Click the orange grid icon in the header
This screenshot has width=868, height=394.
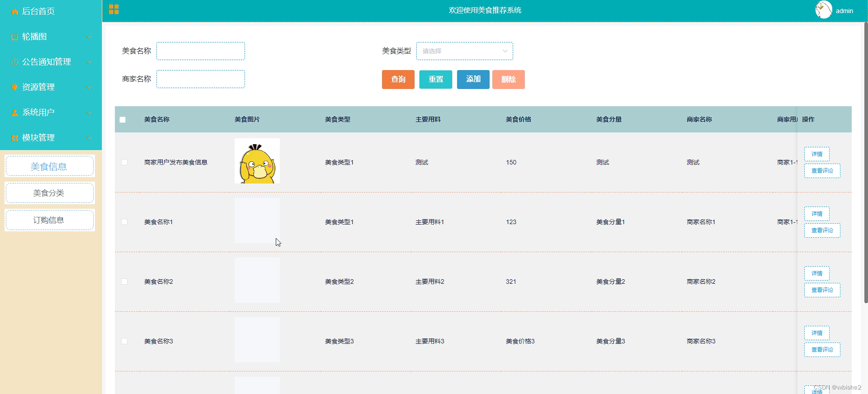pyautogui.click(x=113, y=9)
